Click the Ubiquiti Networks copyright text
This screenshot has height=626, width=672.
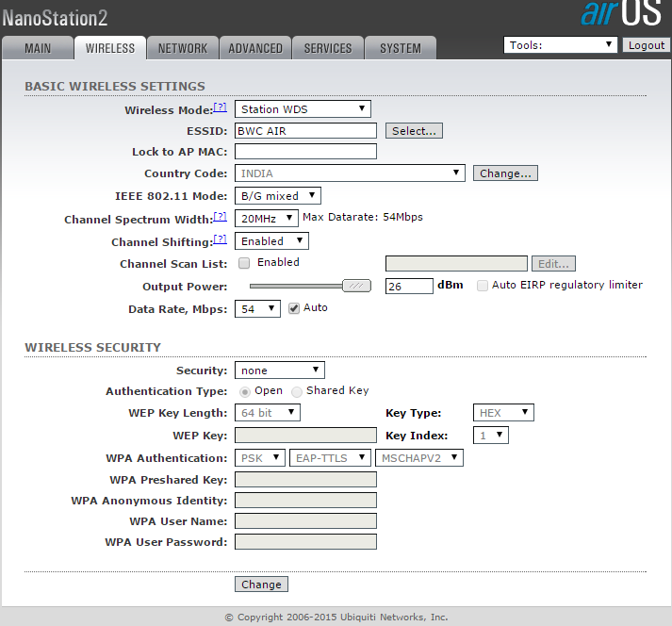coord(336,617)
